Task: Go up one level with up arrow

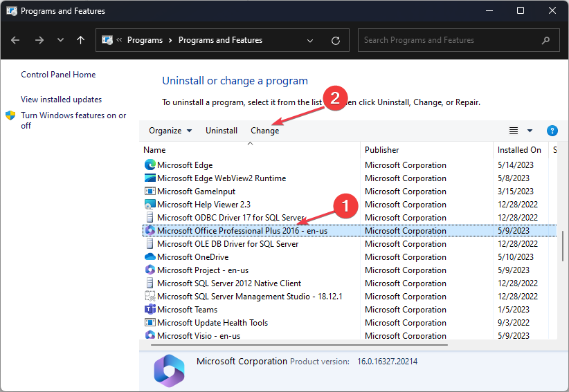Action: 80,40
